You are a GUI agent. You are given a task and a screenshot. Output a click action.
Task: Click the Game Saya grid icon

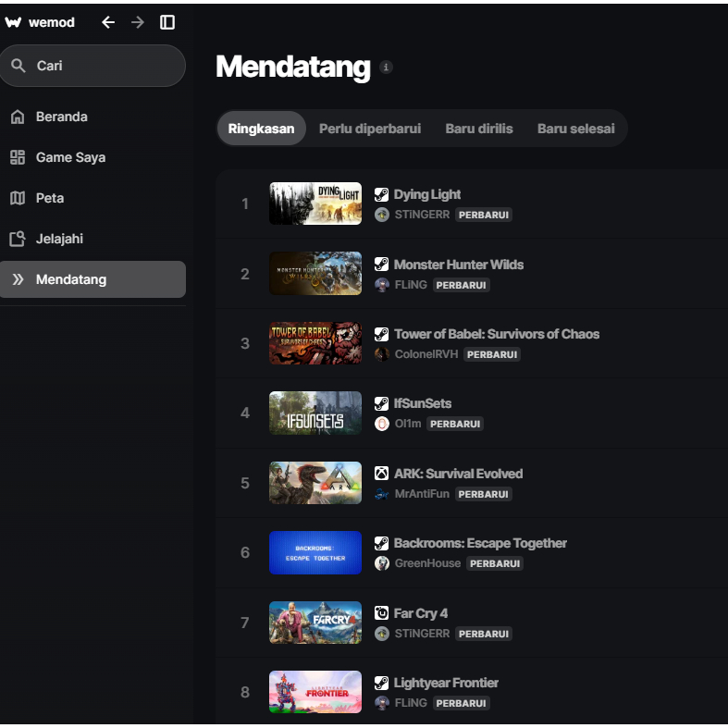click(x=18, y=157)
